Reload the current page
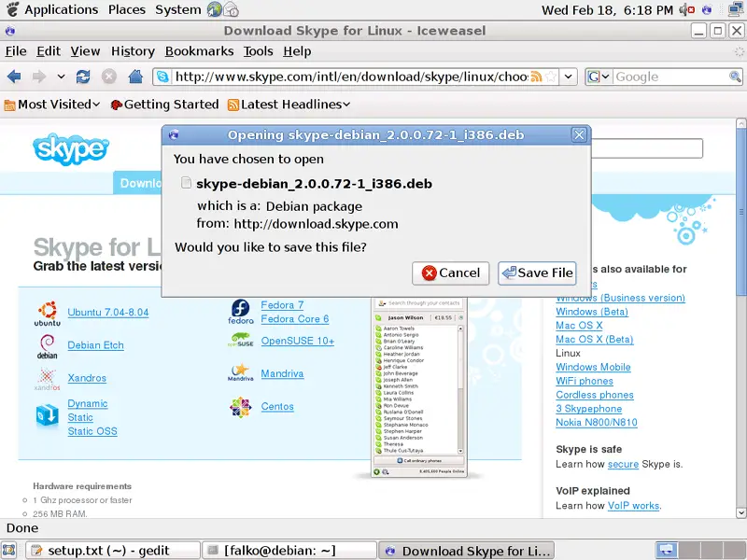 [83, 77]
